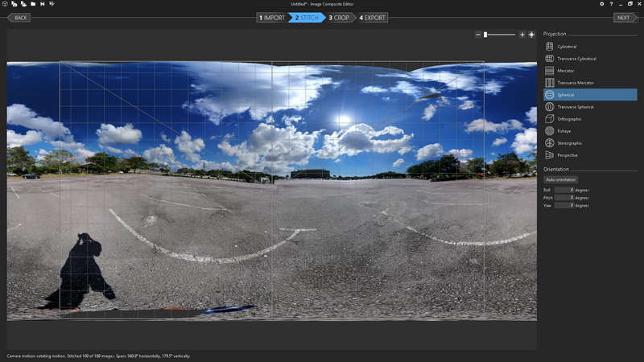The width and height of the screenshot is (644, 362).
Task: Switch projection to Fisheye label
Action: (x=564, y=131)
